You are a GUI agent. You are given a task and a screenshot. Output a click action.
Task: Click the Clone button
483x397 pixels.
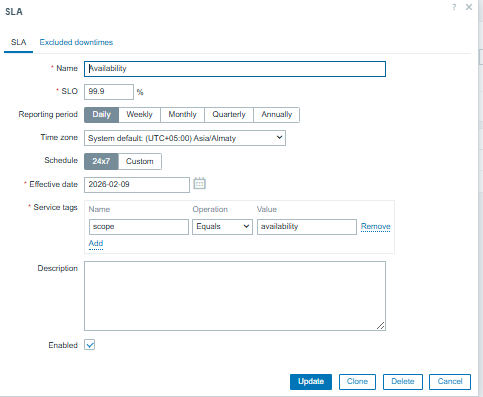click(357, 382)
